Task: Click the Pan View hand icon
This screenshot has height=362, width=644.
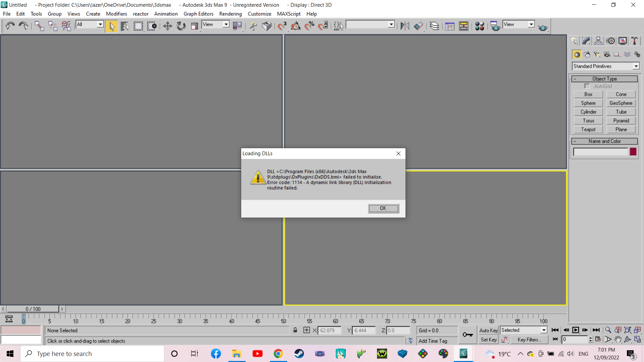Action: point(618,340)
